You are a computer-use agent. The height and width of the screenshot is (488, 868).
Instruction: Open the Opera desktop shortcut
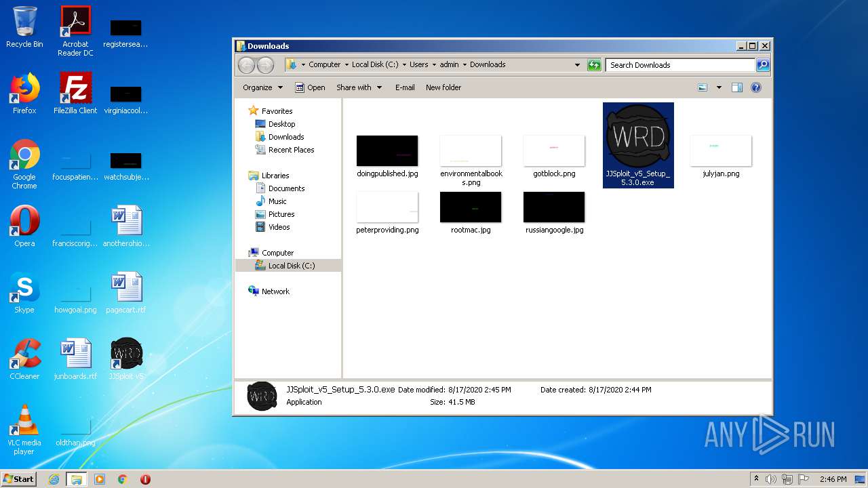[x=24, y=226]
